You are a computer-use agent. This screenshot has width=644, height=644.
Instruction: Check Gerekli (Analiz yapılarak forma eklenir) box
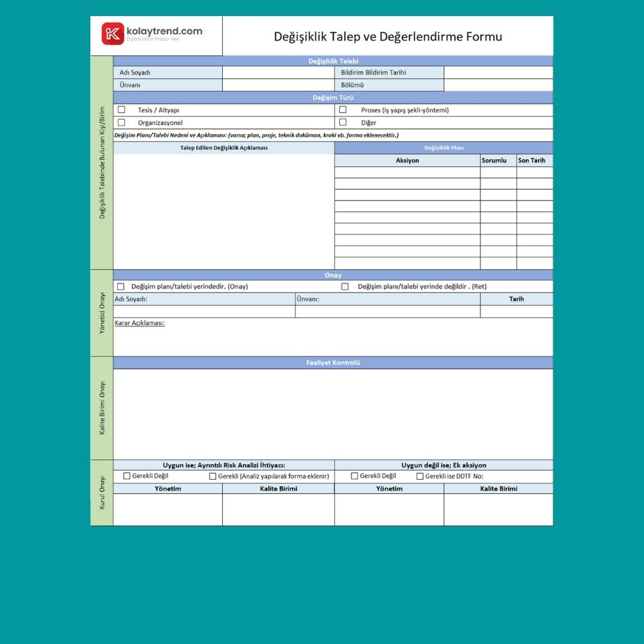pos(212,477)
